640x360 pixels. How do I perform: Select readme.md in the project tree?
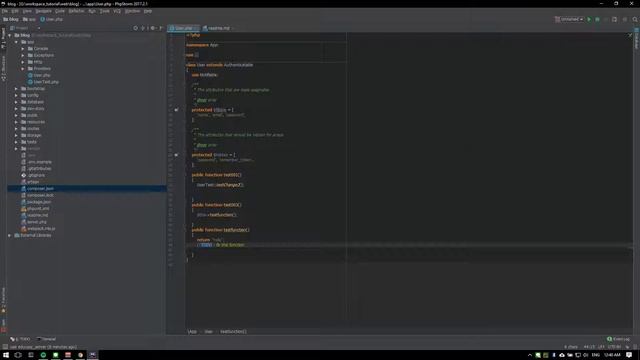tap(34, 215)
